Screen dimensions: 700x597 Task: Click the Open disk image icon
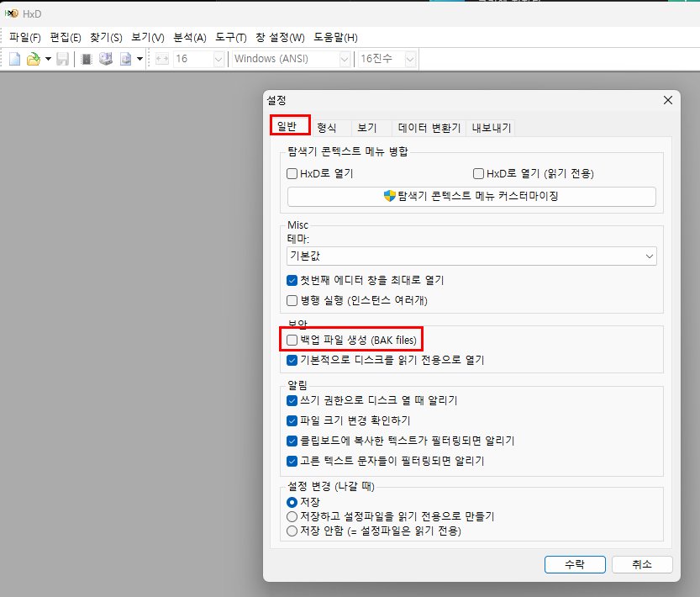pos(126,59)
